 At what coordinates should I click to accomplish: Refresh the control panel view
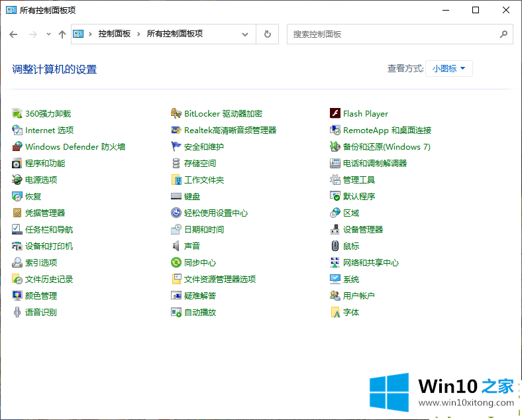tap(268, 34)
